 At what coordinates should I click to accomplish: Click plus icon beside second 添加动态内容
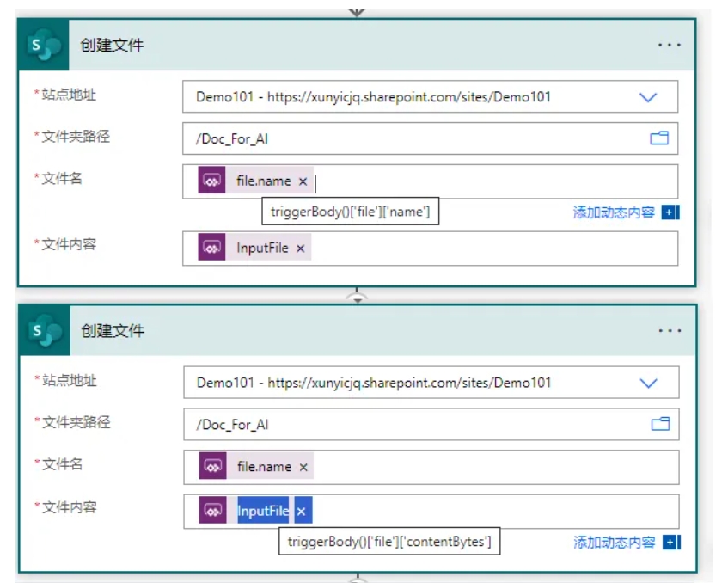670,543
